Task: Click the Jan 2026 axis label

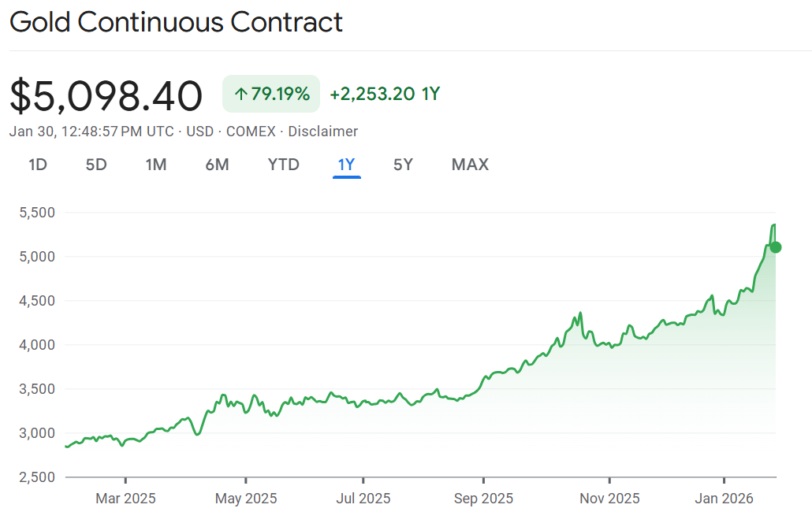Action: point(724,499)
